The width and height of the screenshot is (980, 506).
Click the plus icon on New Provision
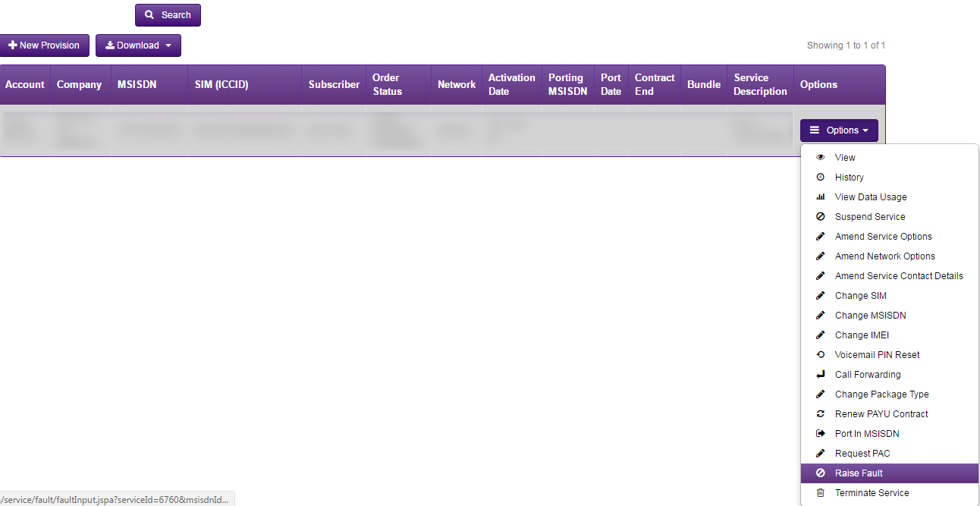click(12, 46)
